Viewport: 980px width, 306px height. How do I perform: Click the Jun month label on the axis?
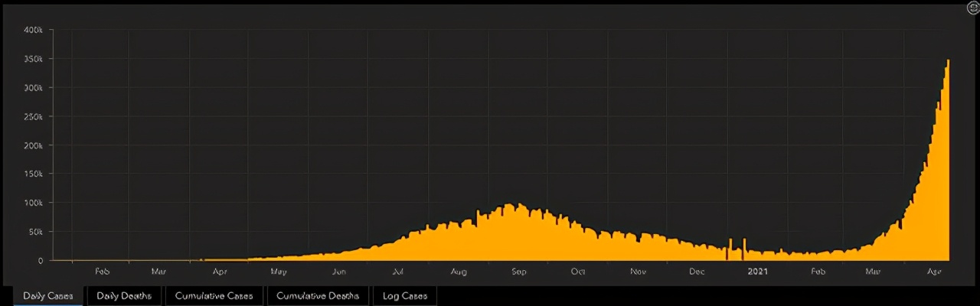(x=339, y=272)
